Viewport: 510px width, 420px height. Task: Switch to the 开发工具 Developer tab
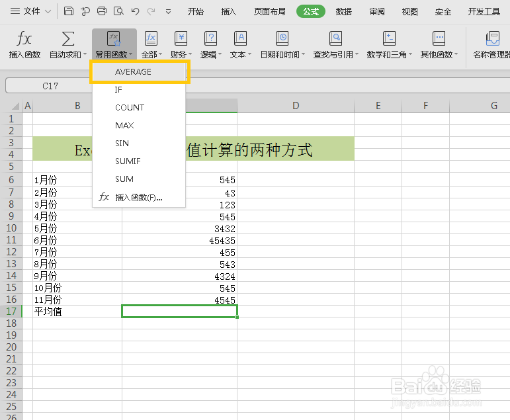coord(484,12)
